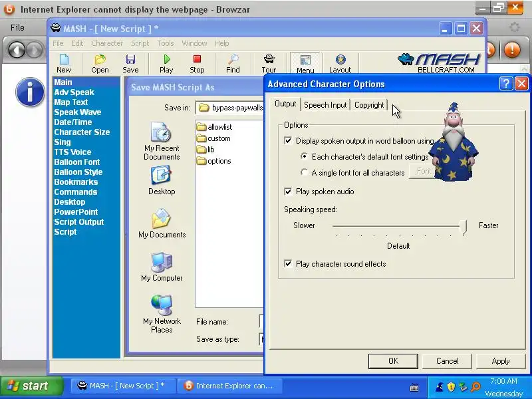Select TTS Voice in the sidebar
Image resolution: width=532 pixels, height=399 pixels.
pyautogui.click(x=72, y=152)
